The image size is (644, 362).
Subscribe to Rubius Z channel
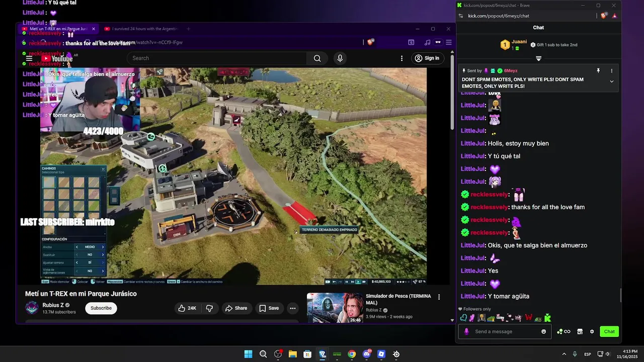click(101, 308)
